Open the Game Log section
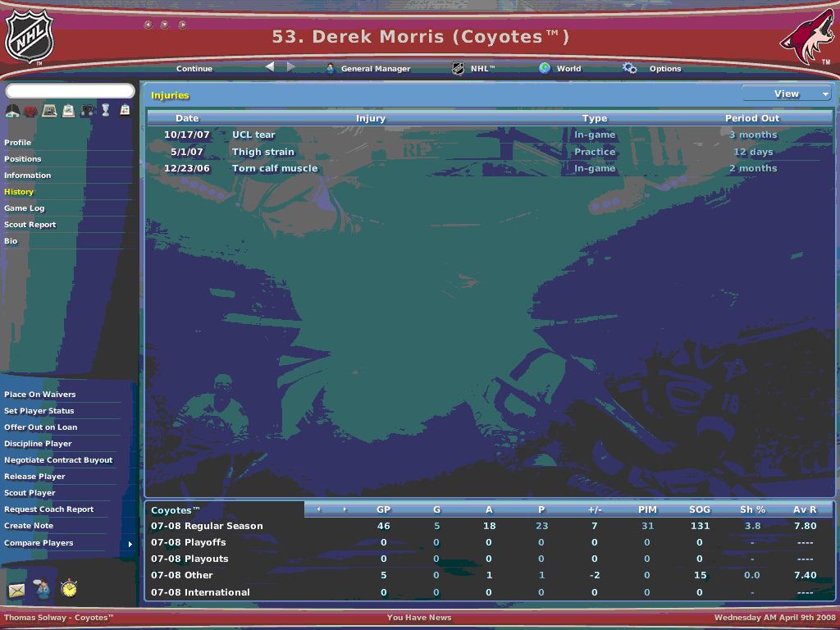This screenshot has width=840, height=630. [x=24, y=208]
